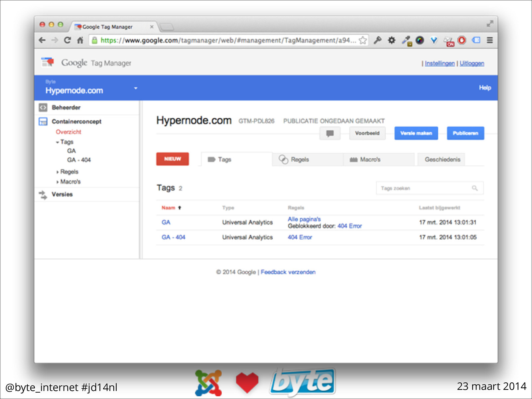The image size is (532, 399).
Task: Click the GTM-PDL826 container ID
Action: point(256,121)
